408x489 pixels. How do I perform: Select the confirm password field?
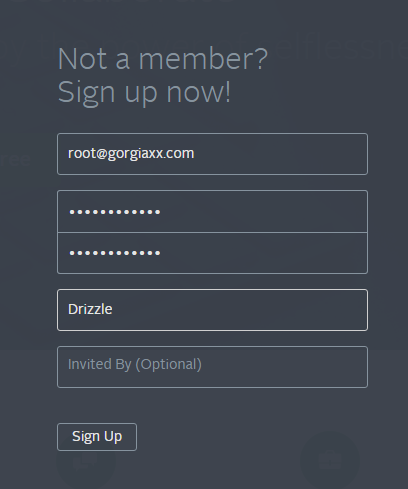pos(212,253)
